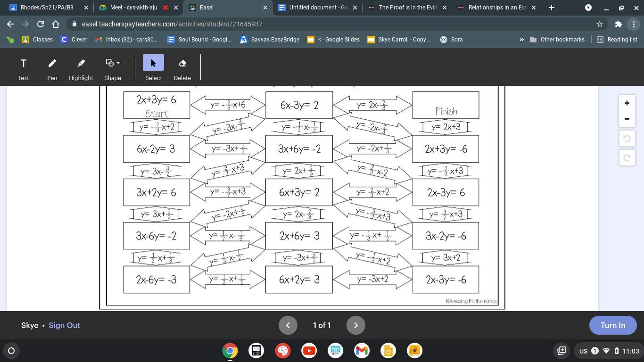Viewport: 644px width, 362px height.
Task: Open the launcher circle button
Action: tap(11, 351)
